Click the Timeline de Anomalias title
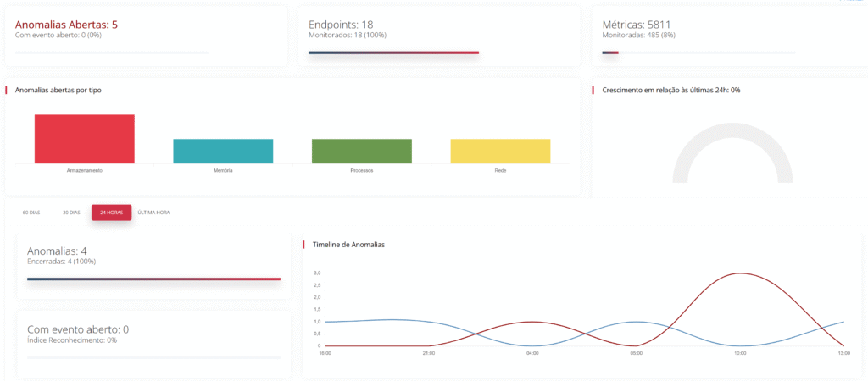Viewport: 868px width, 381px height. coord(348,244)
